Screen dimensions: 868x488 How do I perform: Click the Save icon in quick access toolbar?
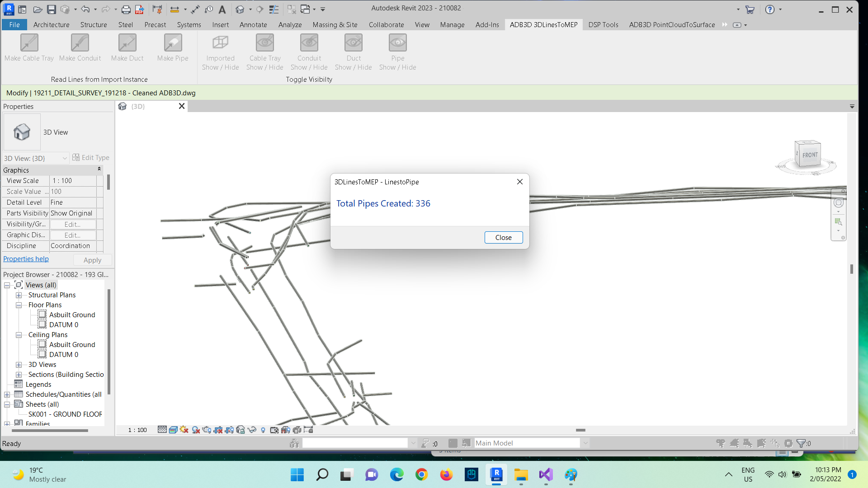(x=52, y=9)
